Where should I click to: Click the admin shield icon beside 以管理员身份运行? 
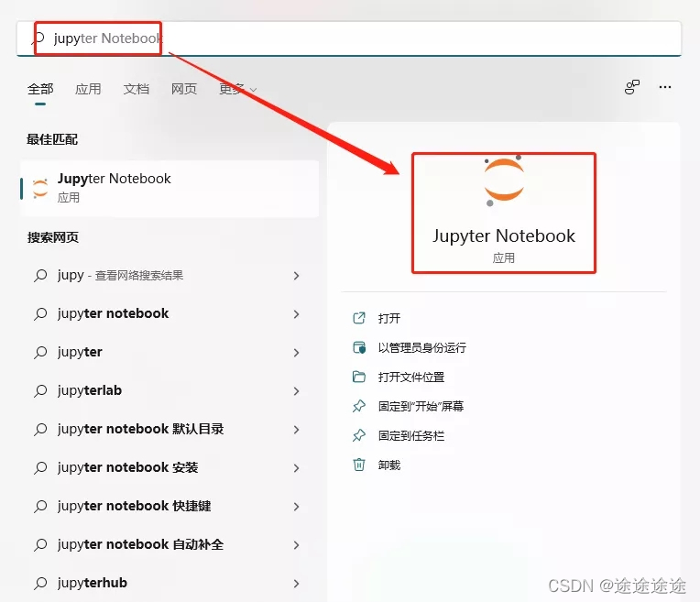tap(359, 347)
